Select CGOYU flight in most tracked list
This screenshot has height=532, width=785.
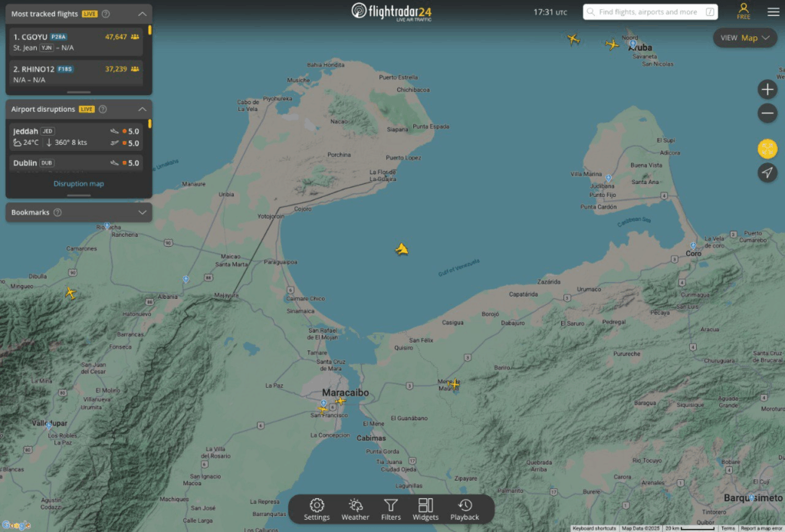(75, 41)
